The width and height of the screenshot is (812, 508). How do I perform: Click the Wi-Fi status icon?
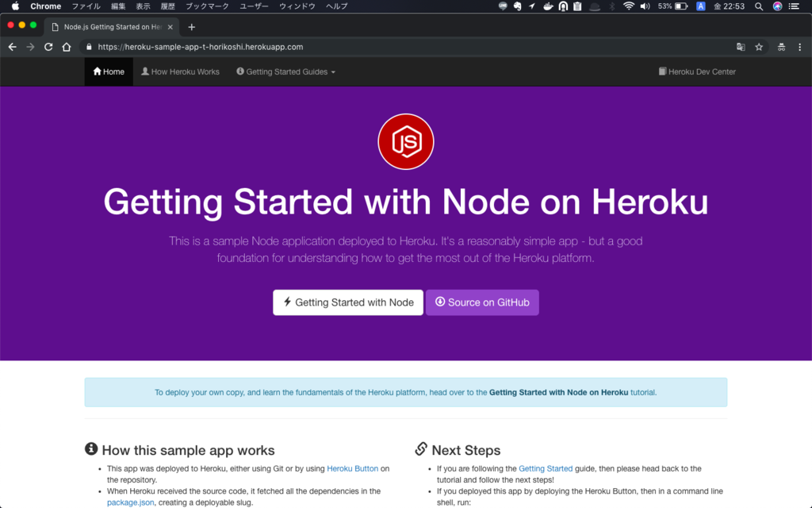[629, 6]
